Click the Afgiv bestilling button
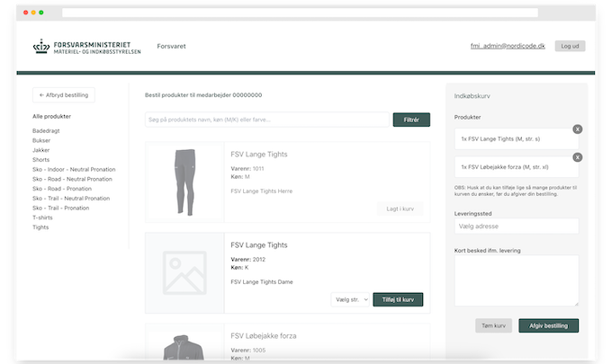Screen dimensions: 612x364 click(x=548, y=326)
